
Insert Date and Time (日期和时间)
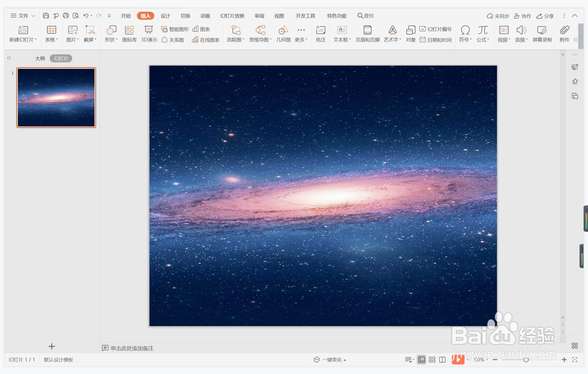(x=436, y=40)
